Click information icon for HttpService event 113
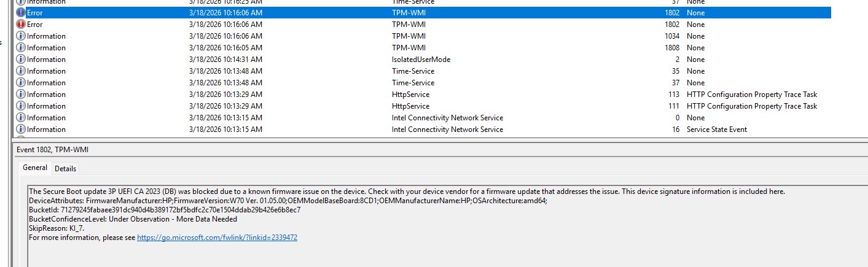The image size is (868, 267). click(x=21, y=95)
